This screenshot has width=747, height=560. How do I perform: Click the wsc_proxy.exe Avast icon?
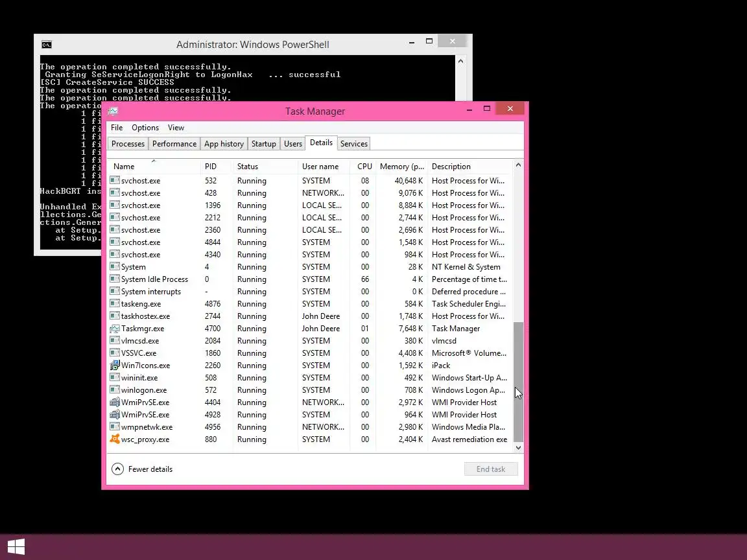[x=114, y=439]
